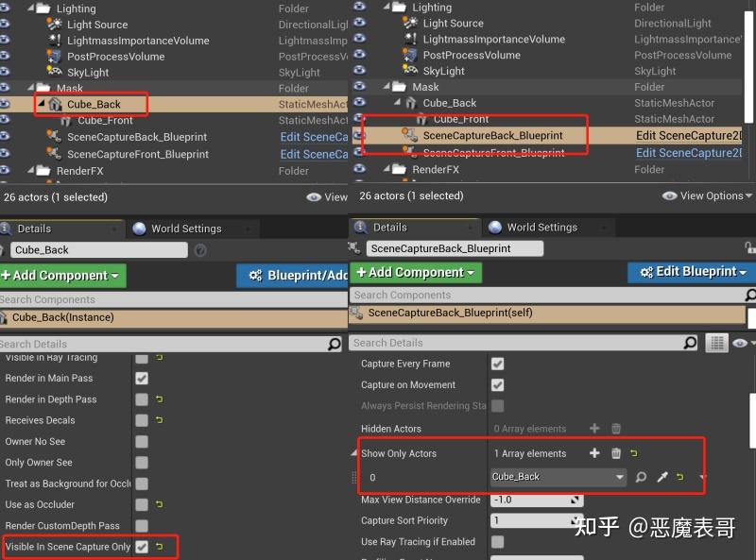
Task: Click the Max View Distance Override value field
Action: [537, 500]
